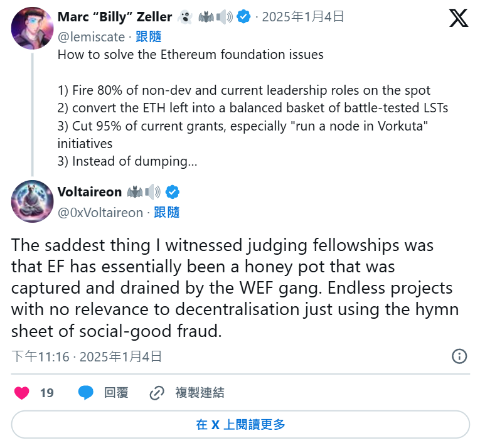Open the @0xVoltaireon handle link
Image resolution: width=480 pixels, height=448 pixels.
(100, 213)
